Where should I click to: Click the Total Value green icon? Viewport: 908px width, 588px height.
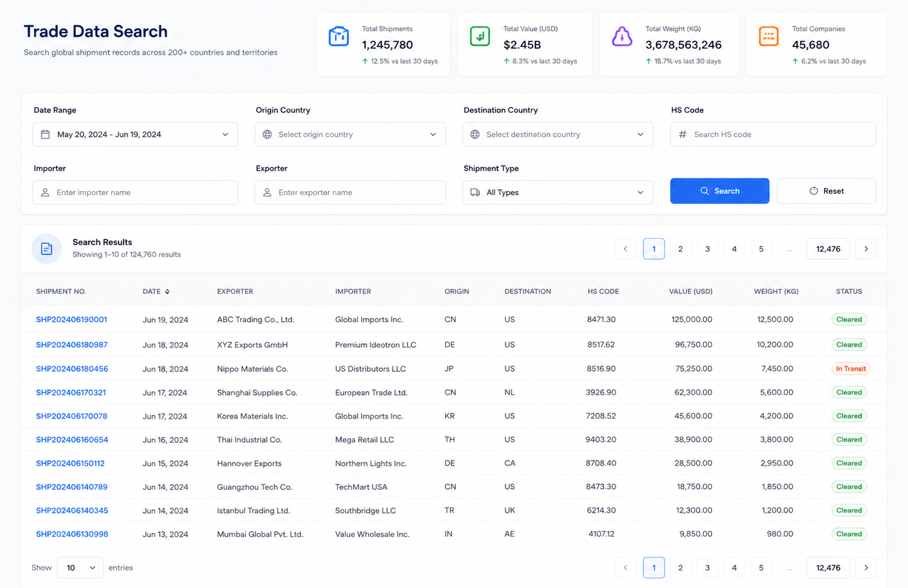click(480, 36)
